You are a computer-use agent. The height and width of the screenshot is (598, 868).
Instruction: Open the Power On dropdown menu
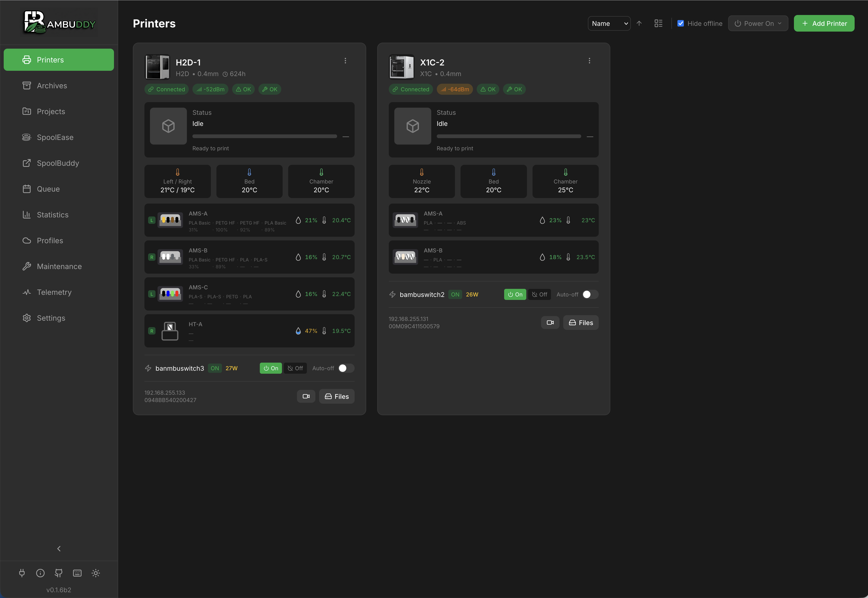point(758,23)
